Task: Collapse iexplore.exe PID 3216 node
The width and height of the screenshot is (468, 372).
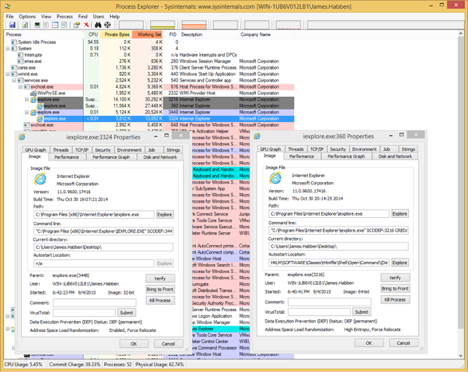Action: click(27, 100)
